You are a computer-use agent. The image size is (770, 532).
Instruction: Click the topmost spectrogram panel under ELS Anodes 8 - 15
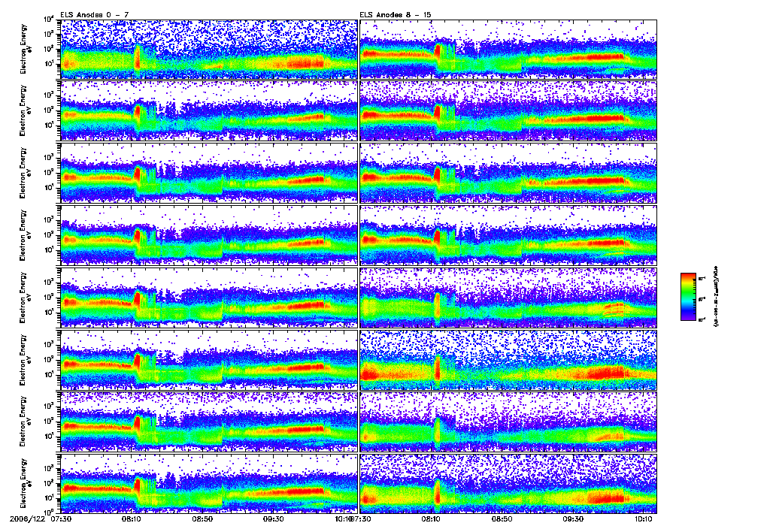click(x=508, y=49)
